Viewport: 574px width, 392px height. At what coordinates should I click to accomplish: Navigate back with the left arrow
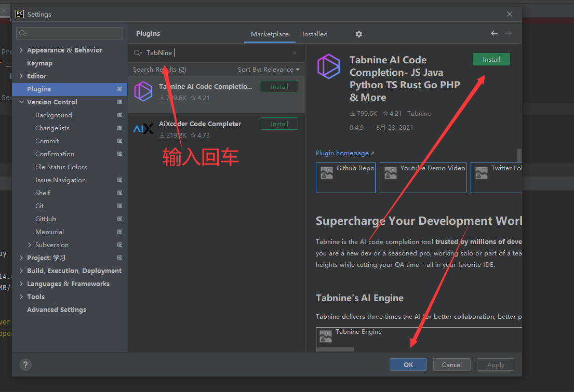click(494, 33)
